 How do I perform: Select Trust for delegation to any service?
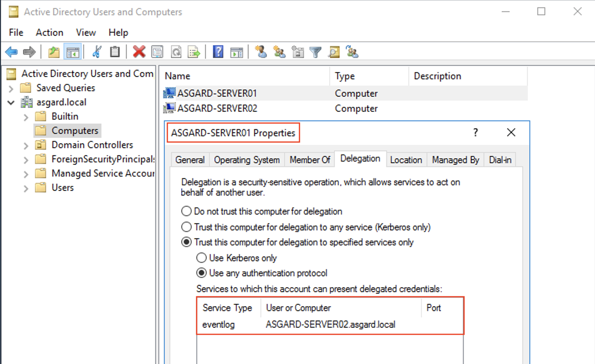[186, 227]
